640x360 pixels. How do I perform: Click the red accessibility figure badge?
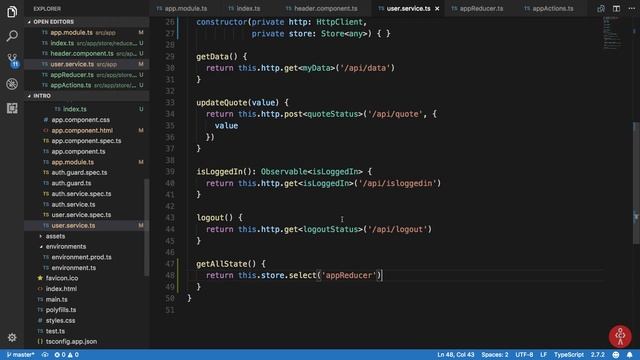tap(620, 336)
